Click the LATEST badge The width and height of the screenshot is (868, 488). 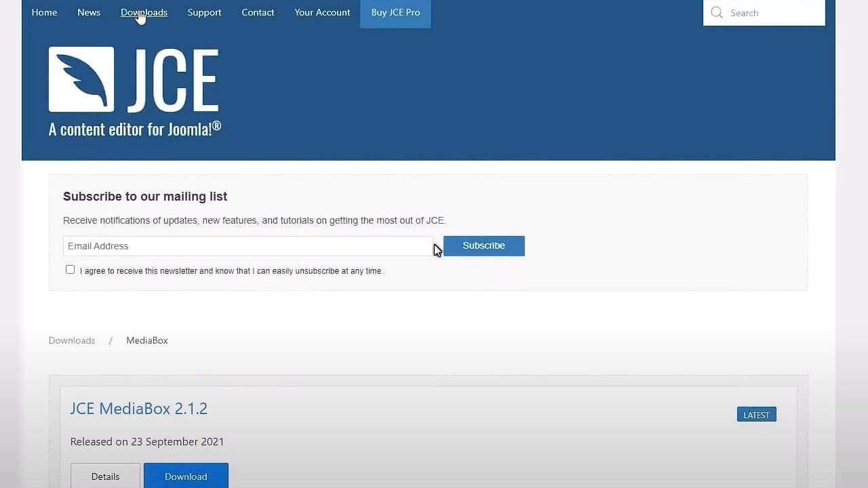click(x=757, y=415)
